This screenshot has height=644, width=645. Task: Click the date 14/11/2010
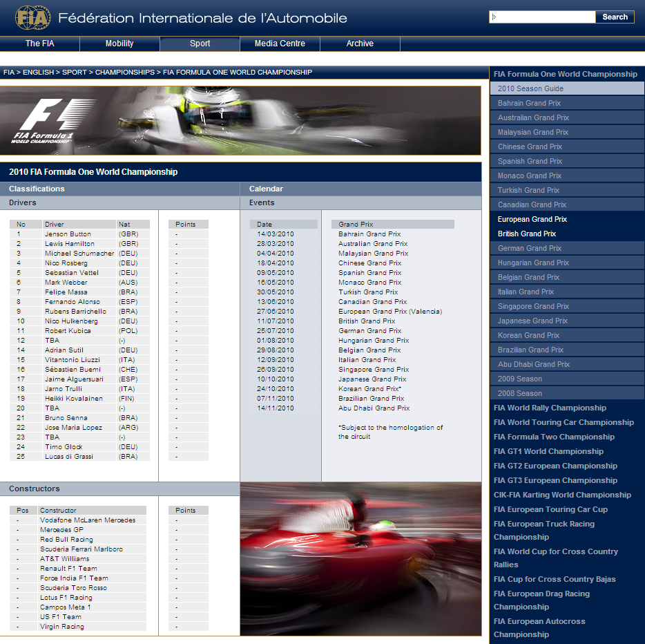tap(275, 408)
